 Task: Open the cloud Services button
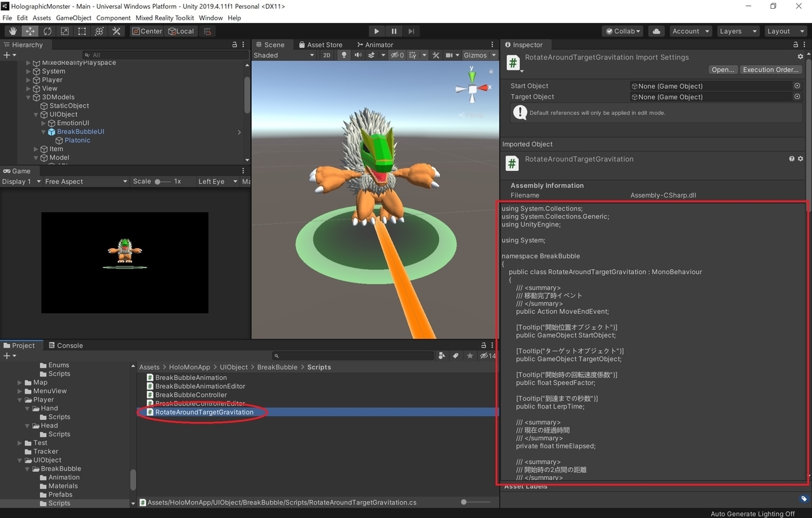tap(656, 31)
